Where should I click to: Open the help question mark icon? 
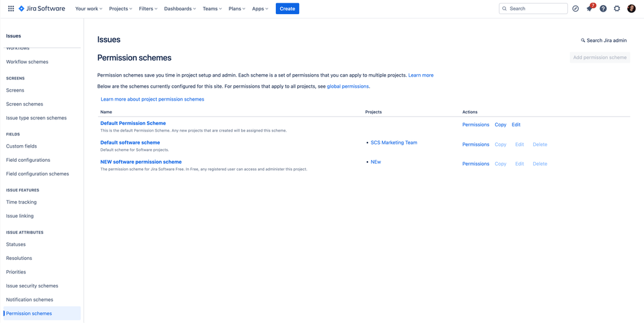603,8
